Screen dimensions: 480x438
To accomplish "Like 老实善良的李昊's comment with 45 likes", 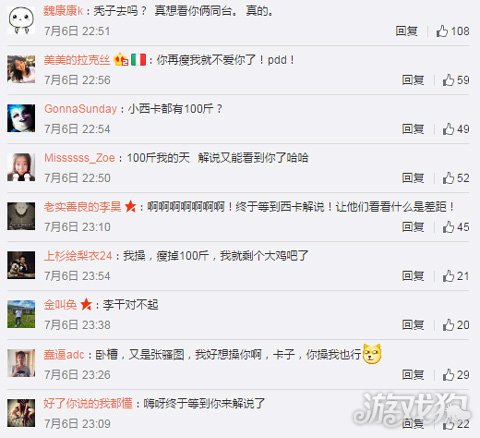I will pos(456,227).
